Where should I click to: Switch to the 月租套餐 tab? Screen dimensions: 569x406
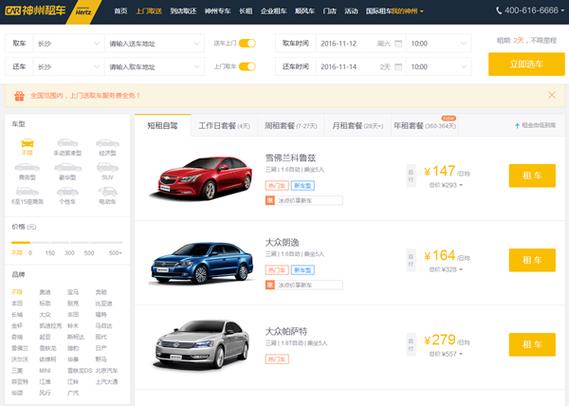pyautogui.click(x=357, y=126)
